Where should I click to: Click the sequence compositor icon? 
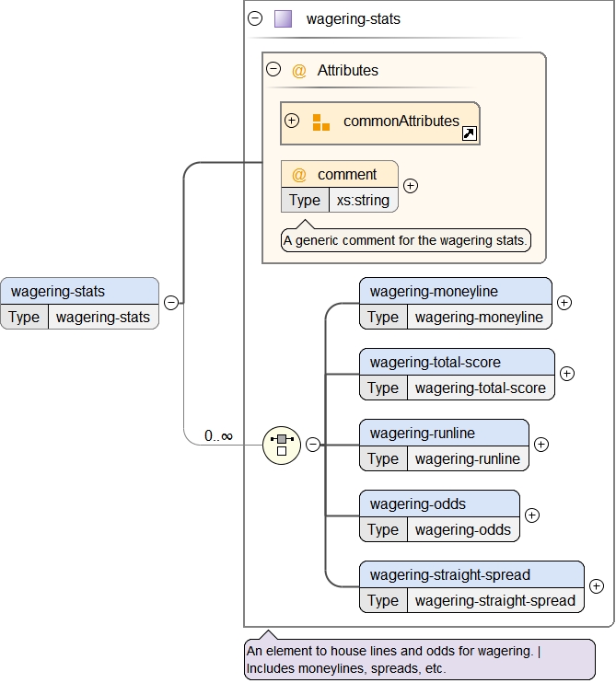pos(282,445)
